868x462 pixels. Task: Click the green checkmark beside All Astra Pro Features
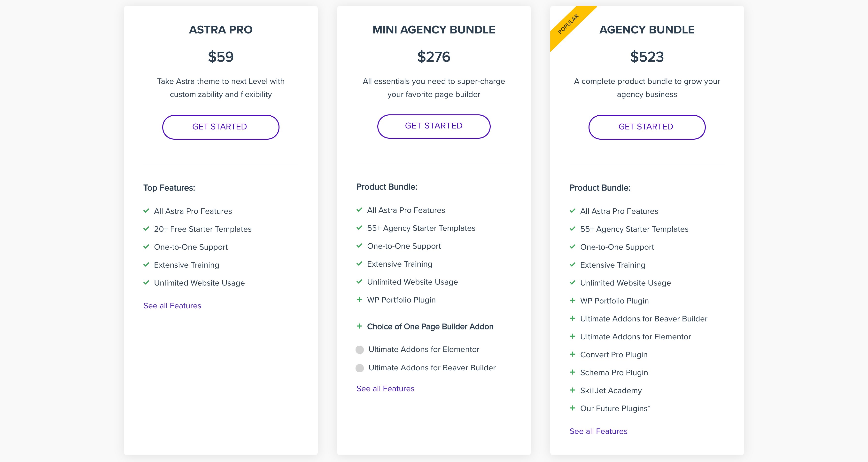[x=146, y=211]
